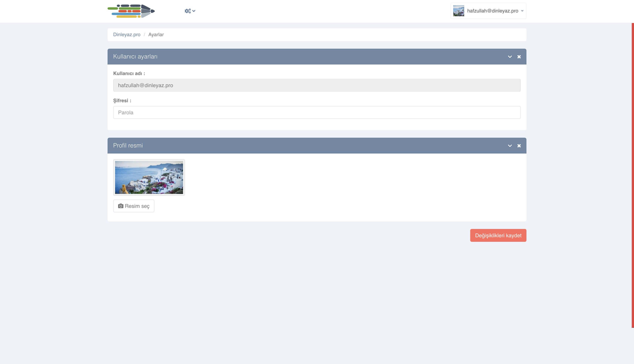Screen dimensions: 634x364
Task: Save changes with Değişiklikleri kaydet
Action: 498,236
